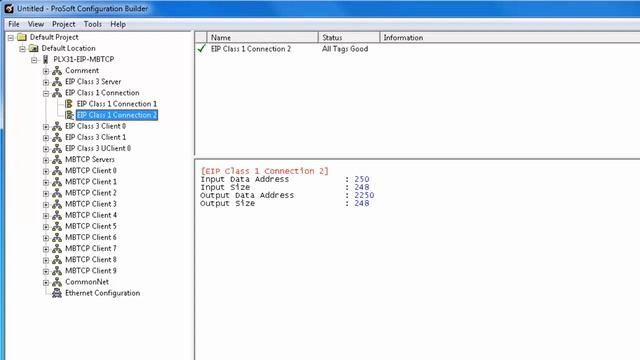Click the [EIP Class 1 Connection 2] heading
The image size is (640, 360).
tap(264, 171)
